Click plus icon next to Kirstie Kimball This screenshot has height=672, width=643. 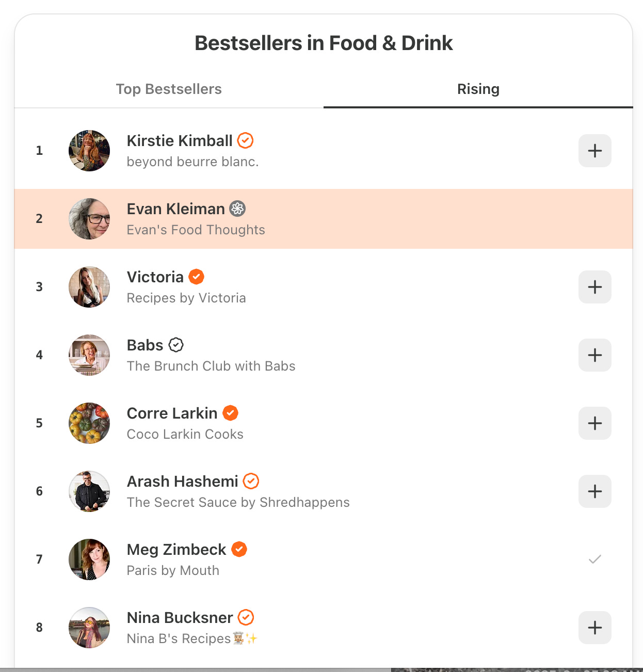[x=594, y=151]
